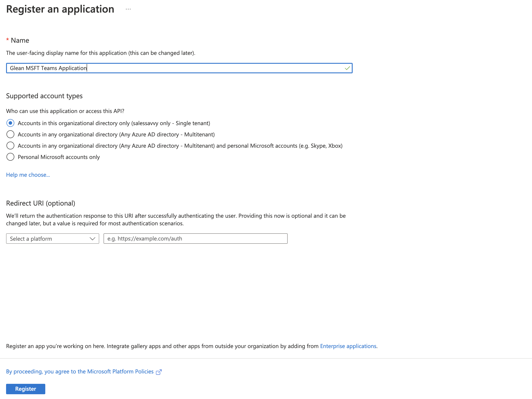Click the Register an application page title

(x=60, y=9)
